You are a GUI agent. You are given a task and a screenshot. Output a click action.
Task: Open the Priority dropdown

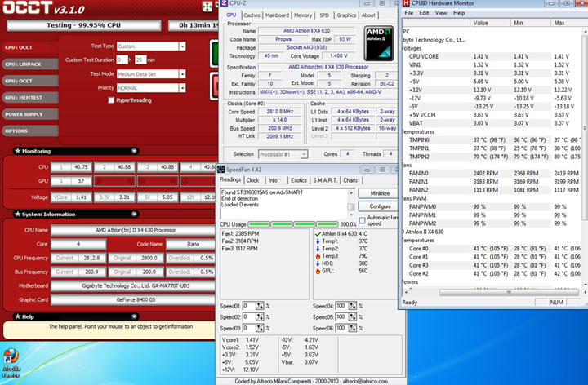click(x=182, y=88)
